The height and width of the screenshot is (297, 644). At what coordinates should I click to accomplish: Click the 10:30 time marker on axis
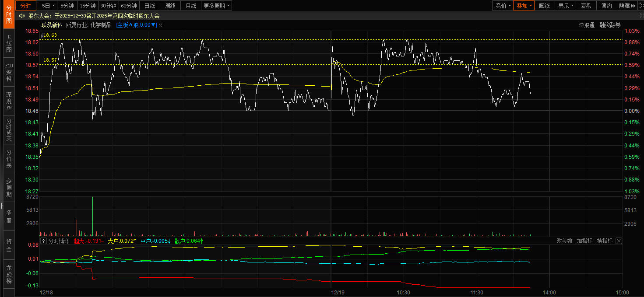(x=403, y=292)
